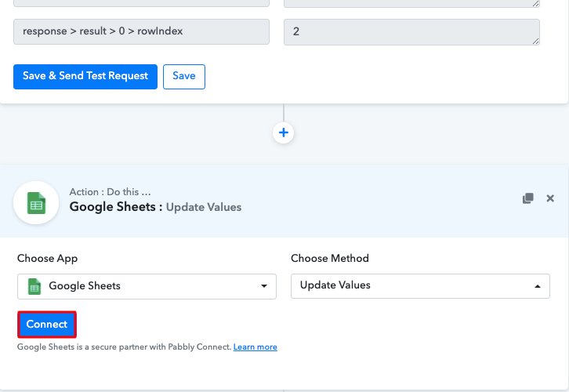Click the large Google Sheets app icon
569x392 pixels.
coord(36,202)
